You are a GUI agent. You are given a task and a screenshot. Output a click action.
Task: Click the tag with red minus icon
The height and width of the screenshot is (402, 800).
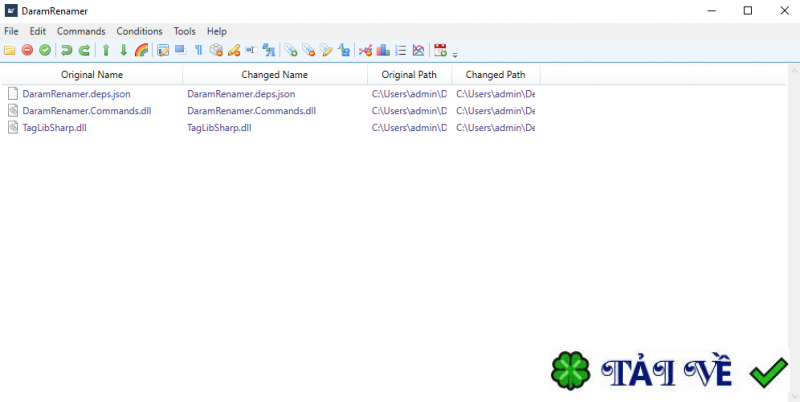coord(308,50)
